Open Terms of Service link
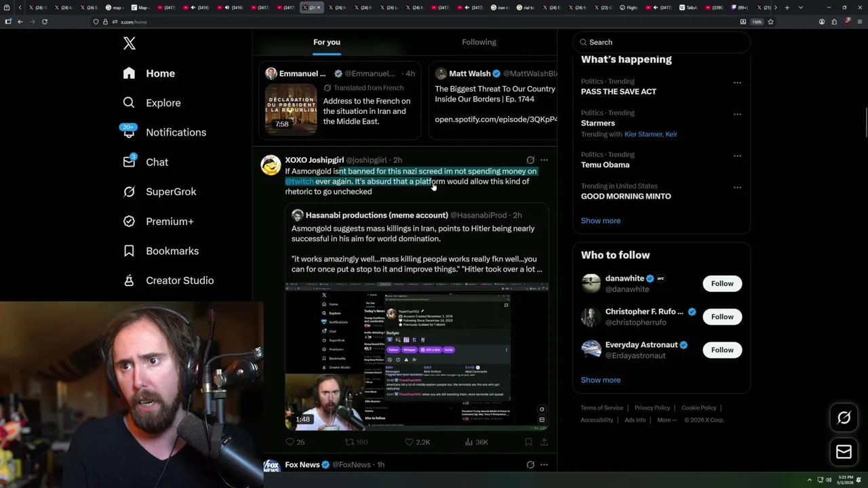The width and height of the screenshot is (868, 488). (x=601, y=407)
